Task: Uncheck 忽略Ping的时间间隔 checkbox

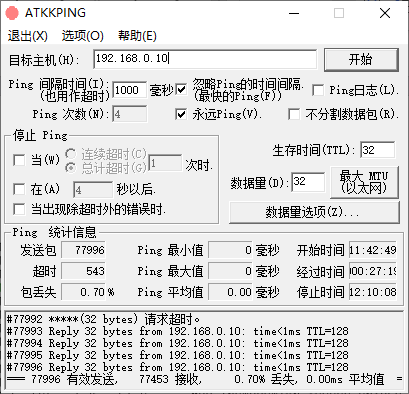Action: [181, 90]
